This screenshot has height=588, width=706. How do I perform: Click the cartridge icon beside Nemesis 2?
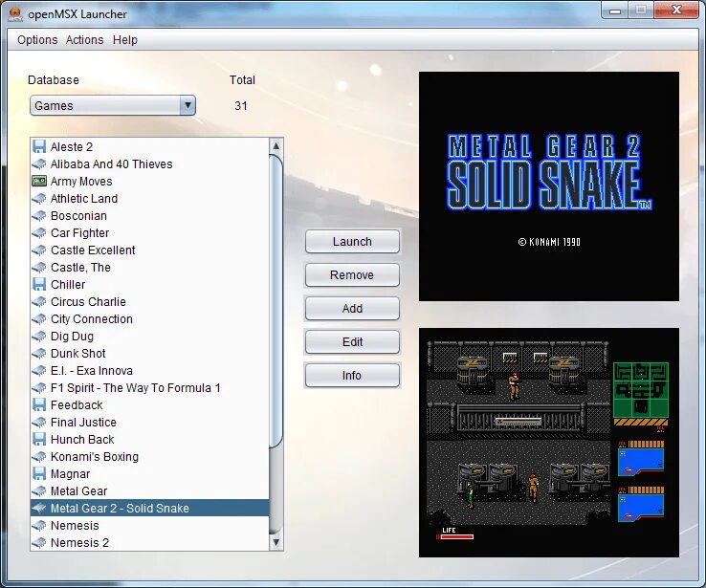click(x=39, y=542)
